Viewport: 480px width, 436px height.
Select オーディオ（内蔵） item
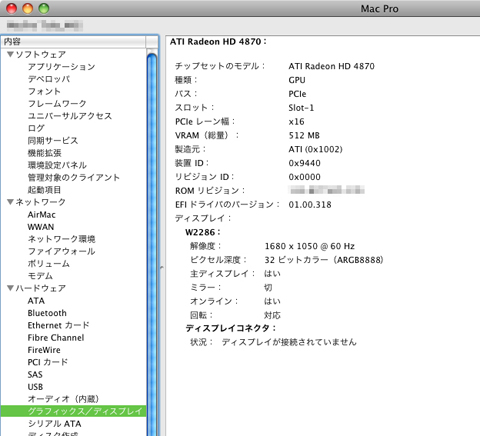63,399
